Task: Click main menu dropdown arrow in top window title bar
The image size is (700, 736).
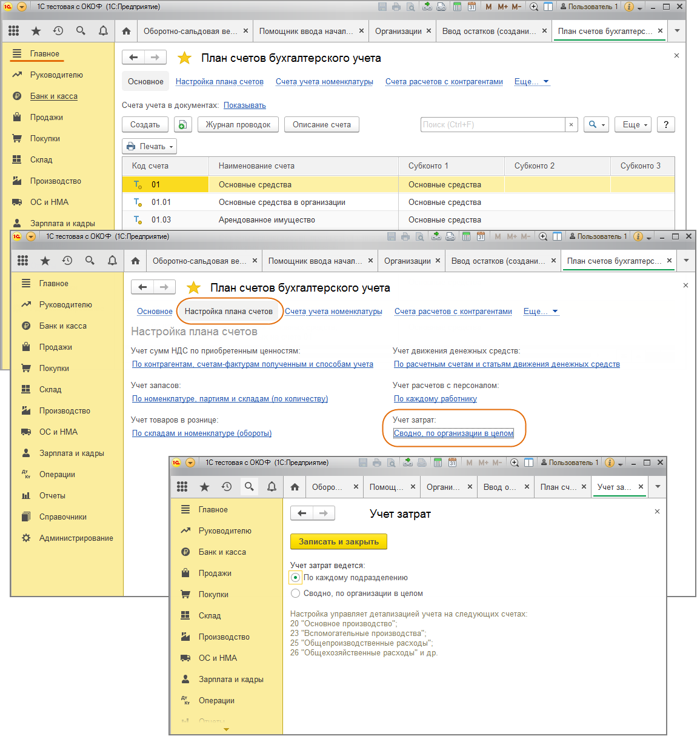Action: click(x=21, y=7)
